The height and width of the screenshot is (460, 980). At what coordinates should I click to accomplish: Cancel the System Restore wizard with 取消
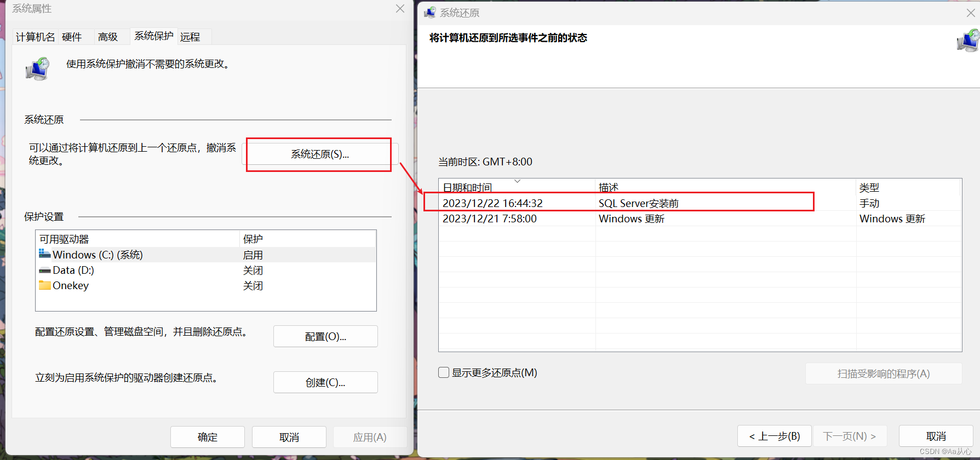point(936,436)
